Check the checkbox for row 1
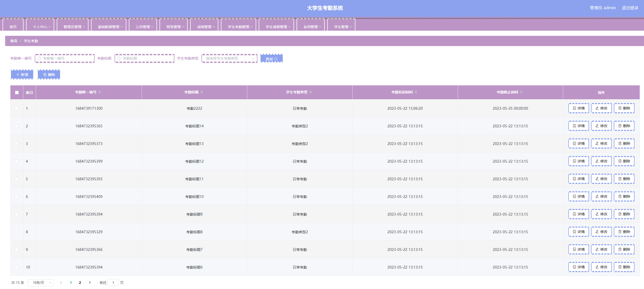This screenshot has height=289, width=644. (x=16, y=108)
